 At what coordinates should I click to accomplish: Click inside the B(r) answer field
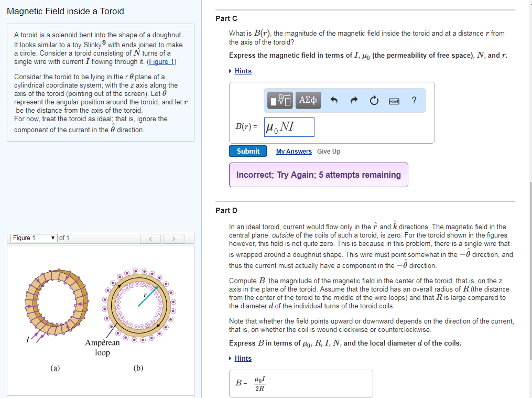point(289,127)
